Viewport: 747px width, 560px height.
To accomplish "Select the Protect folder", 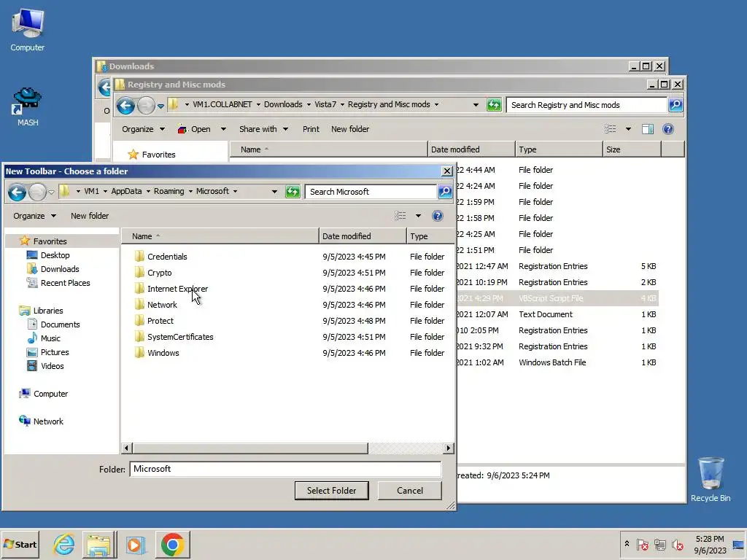I will pos(160,321).
